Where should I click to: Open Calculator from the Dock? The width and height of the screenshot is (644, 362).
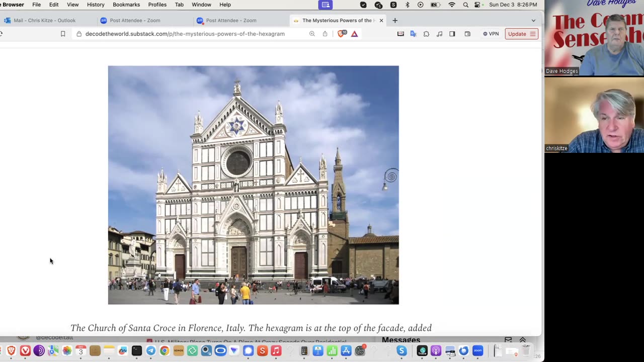pos(304,351)
